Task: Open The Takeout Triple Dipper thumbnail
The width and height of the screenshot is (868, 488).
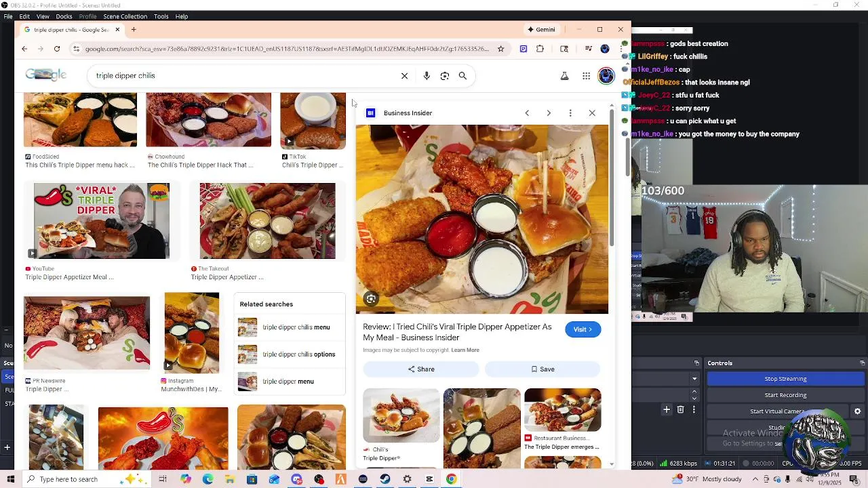Action: pos(267,221)
